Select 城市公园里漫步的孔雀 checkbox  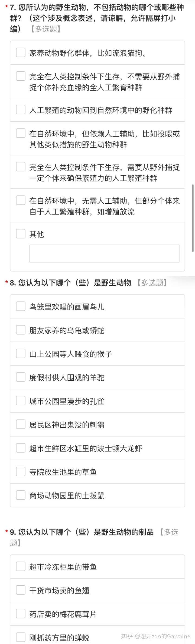(21, 401)
